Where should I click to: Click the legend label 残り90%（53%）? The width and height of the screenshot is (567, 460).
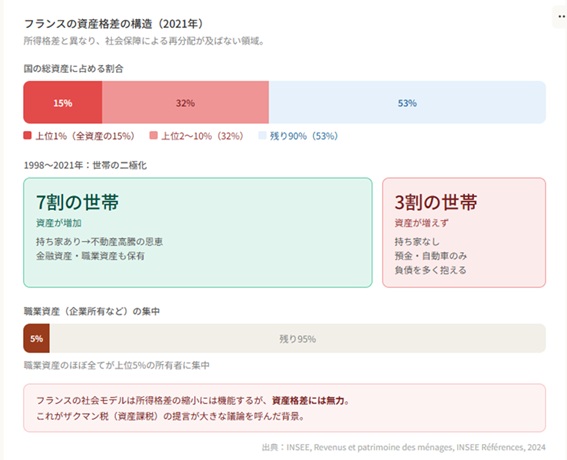pos(304,136)
